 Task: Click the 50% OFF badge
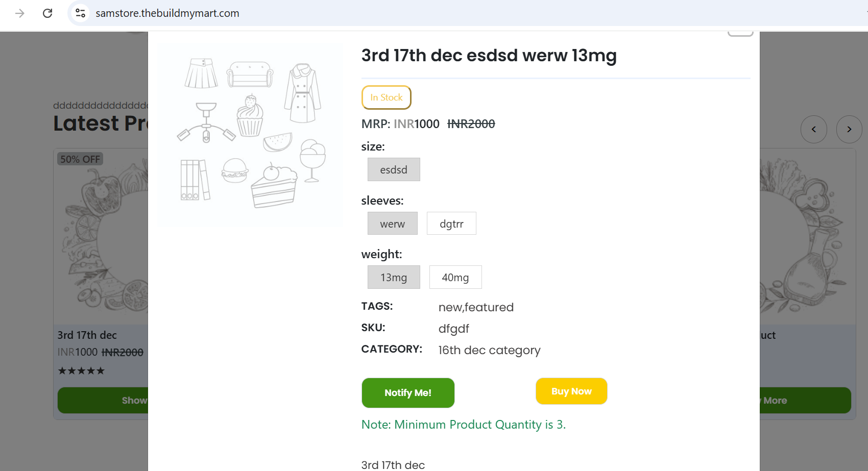click(x=80, y=159)
